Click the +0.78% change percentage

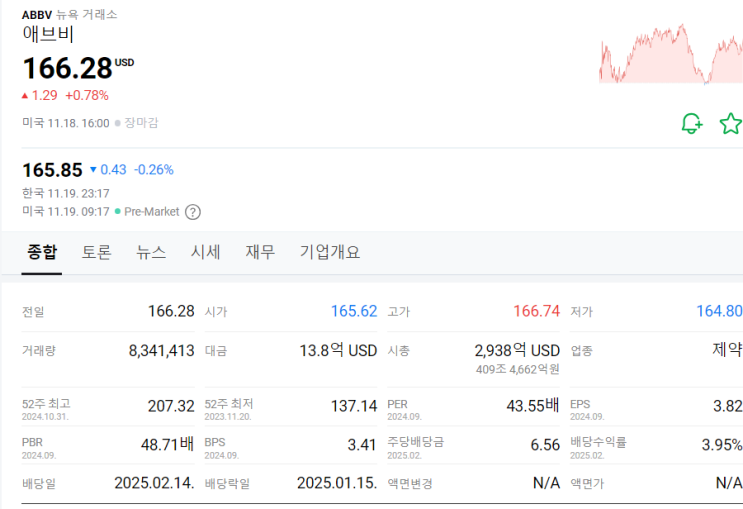coord(87,96)
